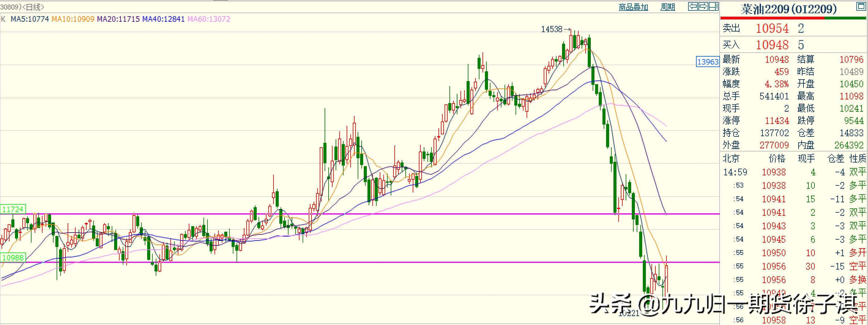
Task: Click the 内盘 value 264392
Action: 849,145
